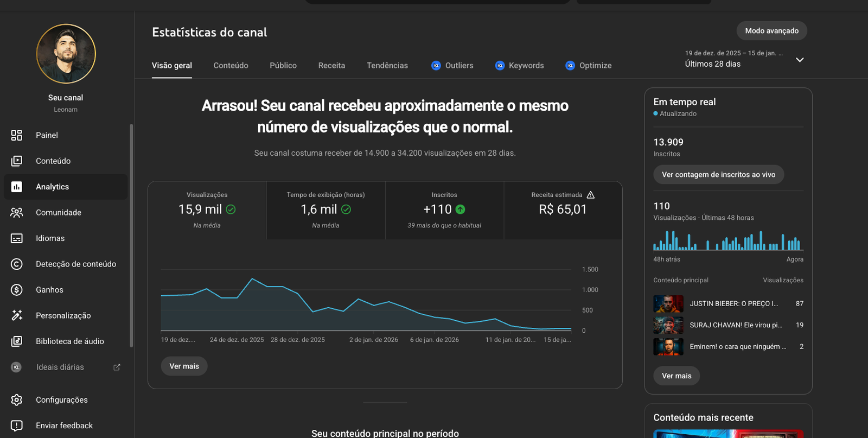Click the Enviar feedback alert icon
Viewport: 868px width, 438px height.
(x=17, y=426)
